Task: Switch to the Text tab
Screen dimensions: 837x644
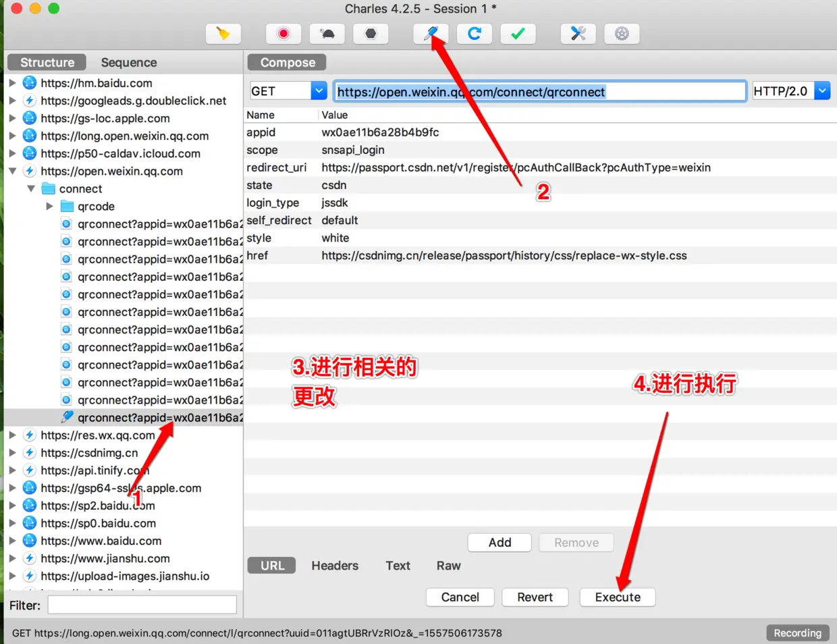Action: coord(398,565)
